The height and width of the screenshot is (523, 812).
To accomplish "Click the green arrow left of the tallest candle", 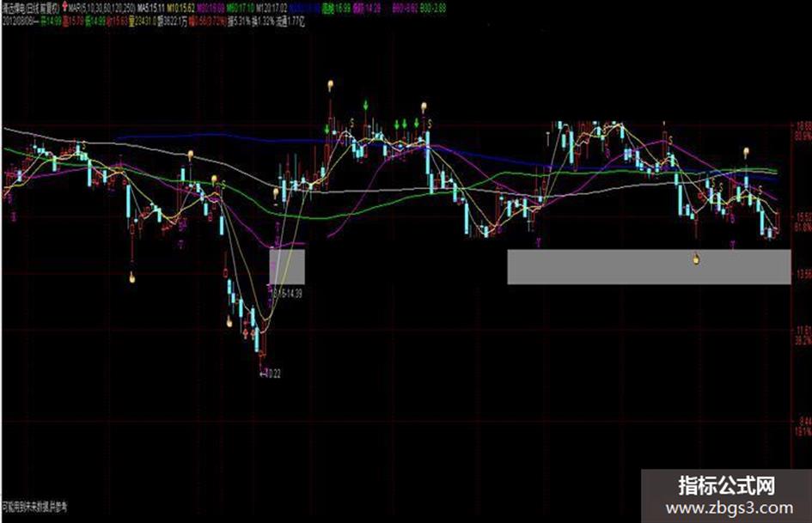I will click(x=327, y=129).
